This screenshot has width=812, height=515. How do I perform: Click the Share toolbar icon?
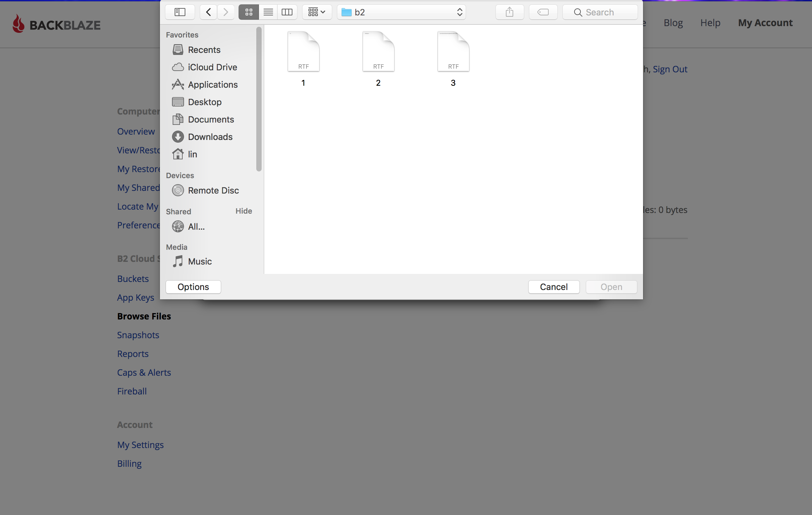point(510,12)
